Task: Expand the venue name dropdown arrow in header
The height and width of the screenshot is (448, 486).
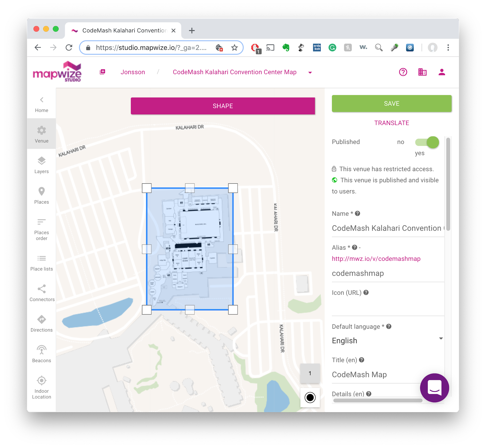Action: (310, 72)
